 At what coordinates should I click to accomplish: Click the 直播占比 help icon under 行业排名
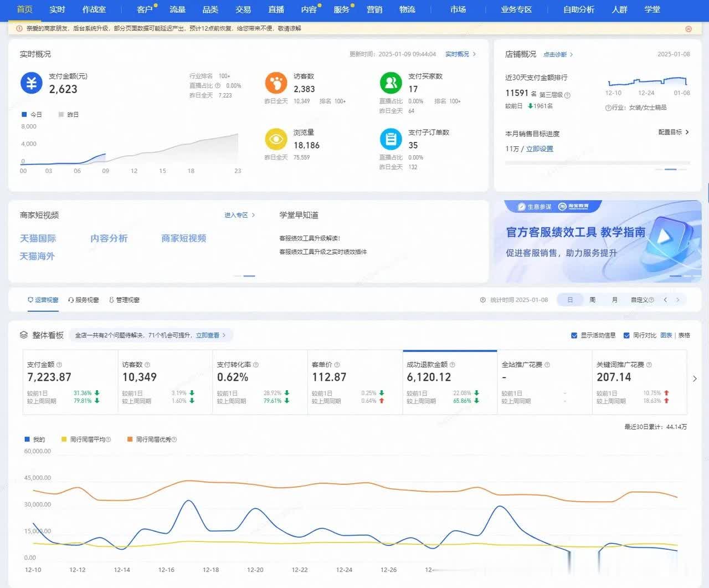click(218, 86)
